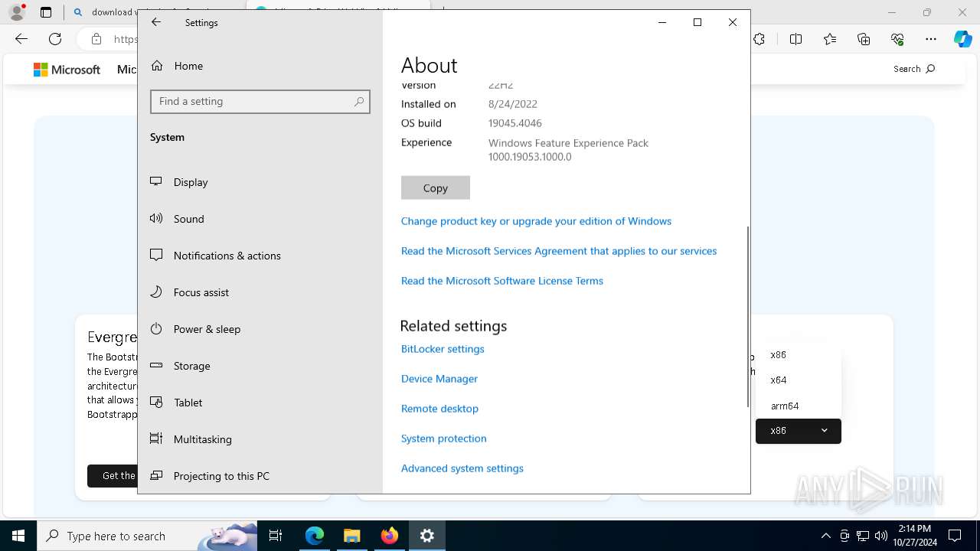Screen dimensions: 980x551
Task: Open Edge Settings and more ellipsis
Action: click(931, 39)
